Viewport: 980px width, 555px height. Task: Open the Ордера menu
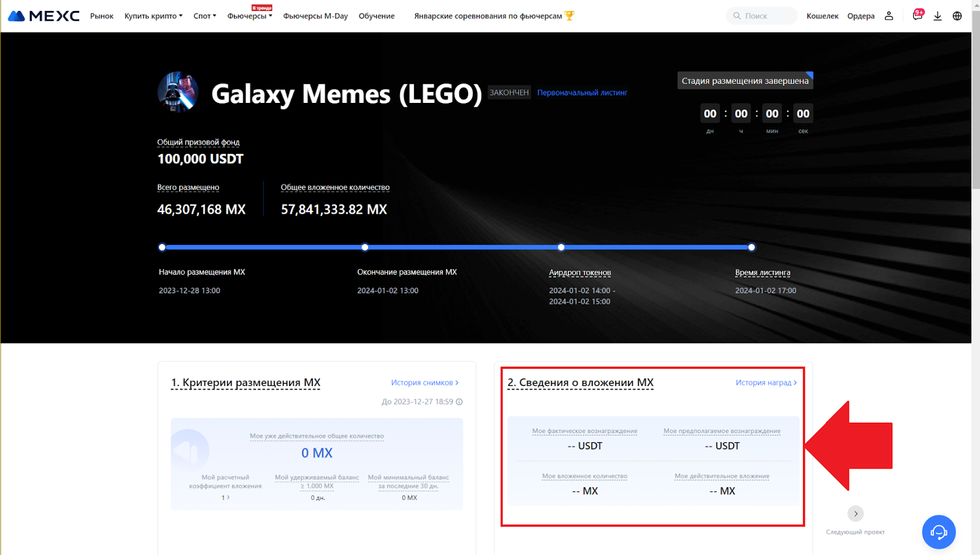coord(861,16)
